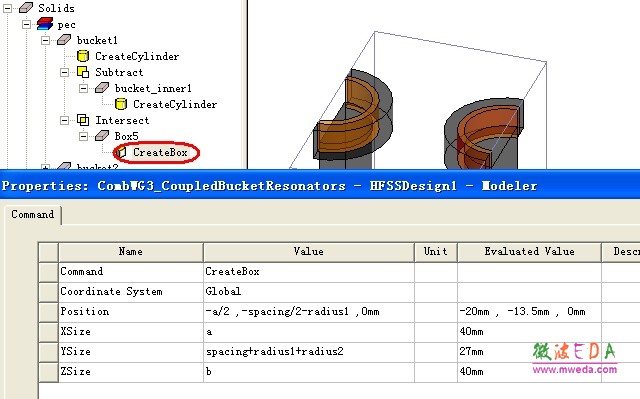The image size is (640, 399).
Task: Edit the YSize value expression
Action: coord(309,352)
